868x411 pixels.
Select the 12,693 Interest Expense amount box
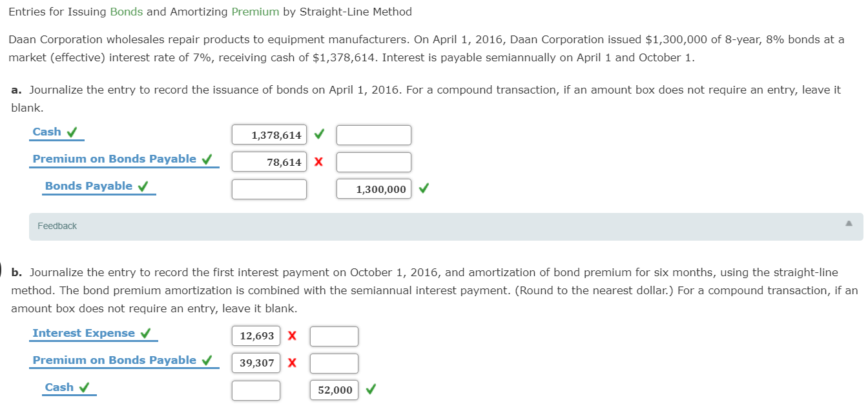(256, 336)
